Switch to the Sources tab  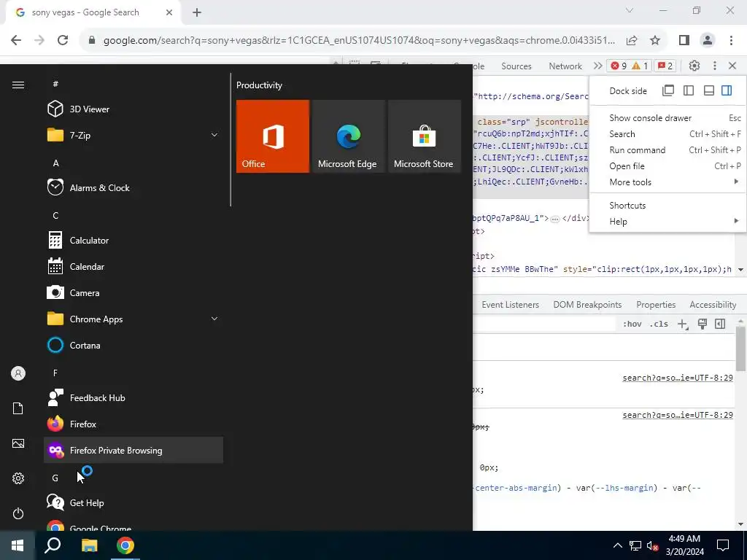coord(516,66)
